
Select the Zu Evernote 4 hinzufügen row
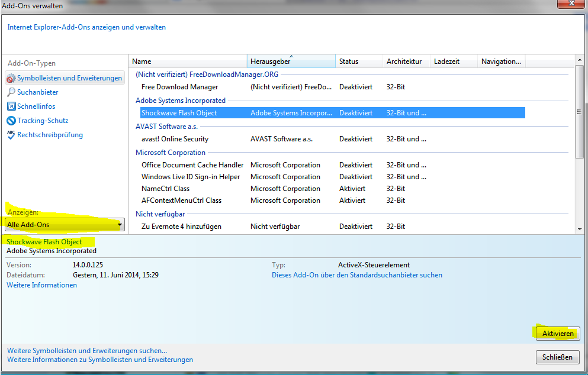click(333, 227)
